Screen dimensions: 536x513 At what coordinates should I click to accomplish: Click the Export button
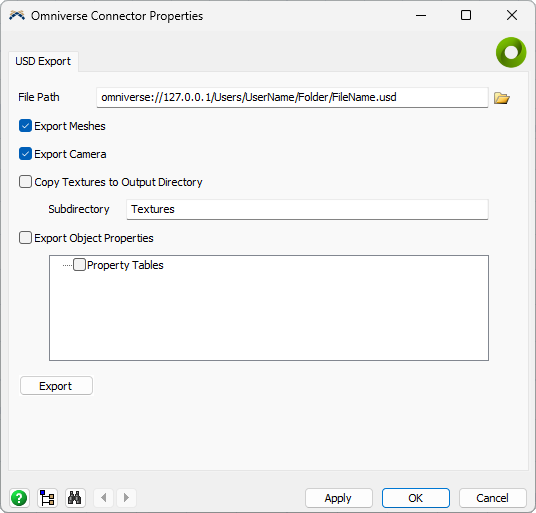pyautogui.click(x=56, y=386)
